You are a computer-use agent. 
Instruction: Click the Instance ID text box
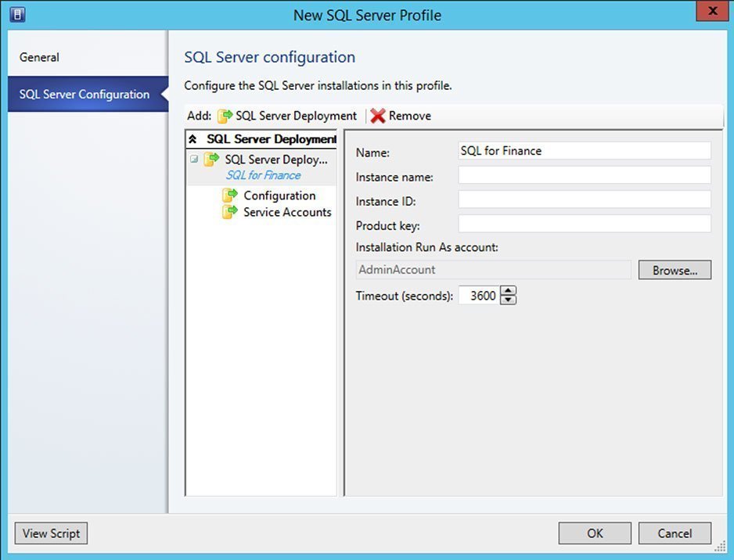point(584,200)
